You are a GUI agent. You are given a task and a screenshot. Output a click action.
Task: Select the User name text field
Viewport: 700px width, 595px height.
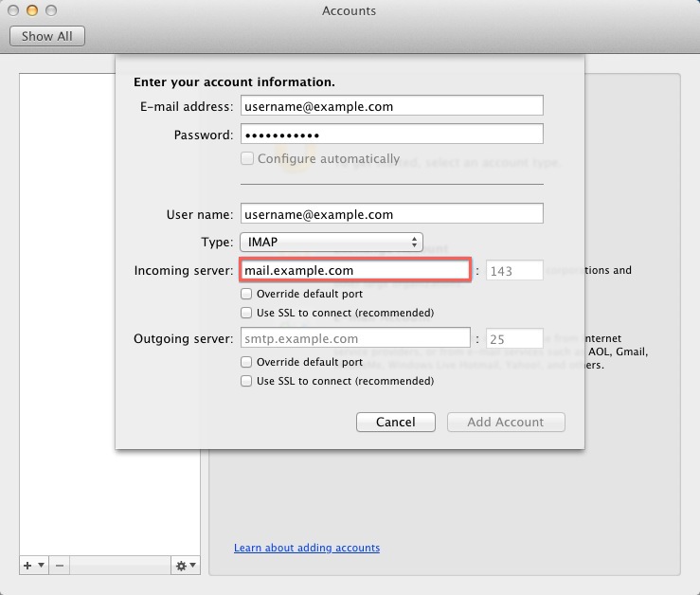point(391,214)
